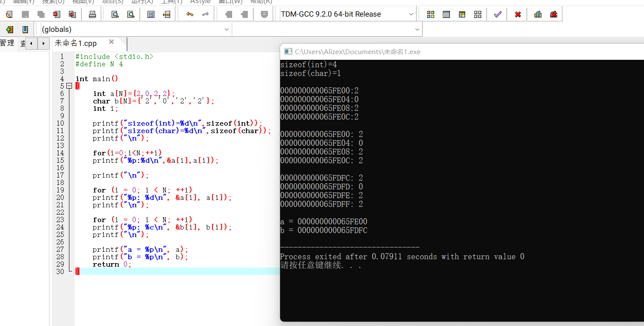
Task: Click 'sizeof(int)=4' in console output
Action: (308, 65)
